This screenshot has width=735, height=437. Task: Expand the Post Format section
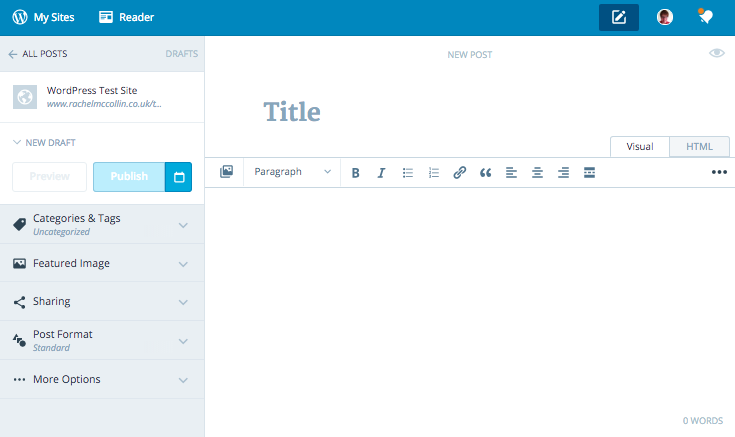pyautogui.click(x=102, y=340)
